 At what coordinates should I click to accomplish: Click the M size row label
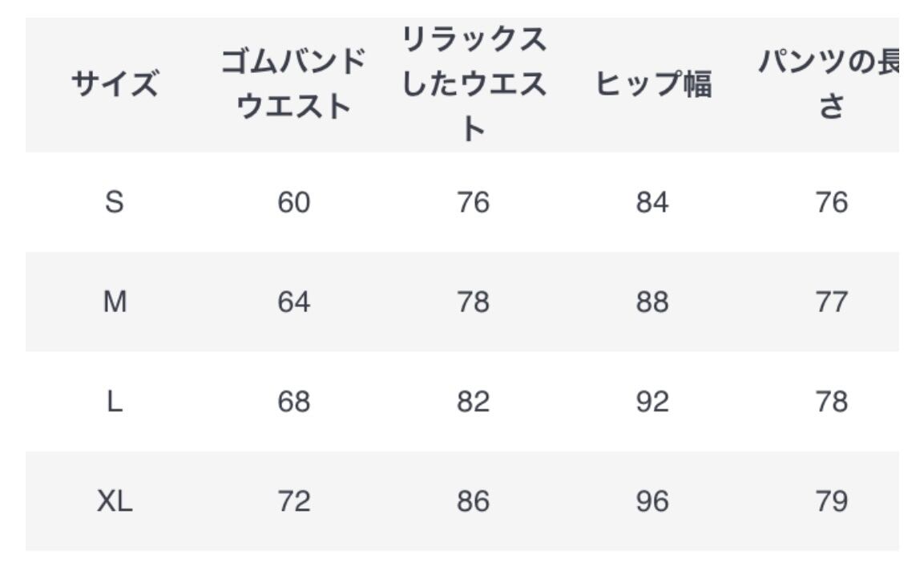point(115,302)
